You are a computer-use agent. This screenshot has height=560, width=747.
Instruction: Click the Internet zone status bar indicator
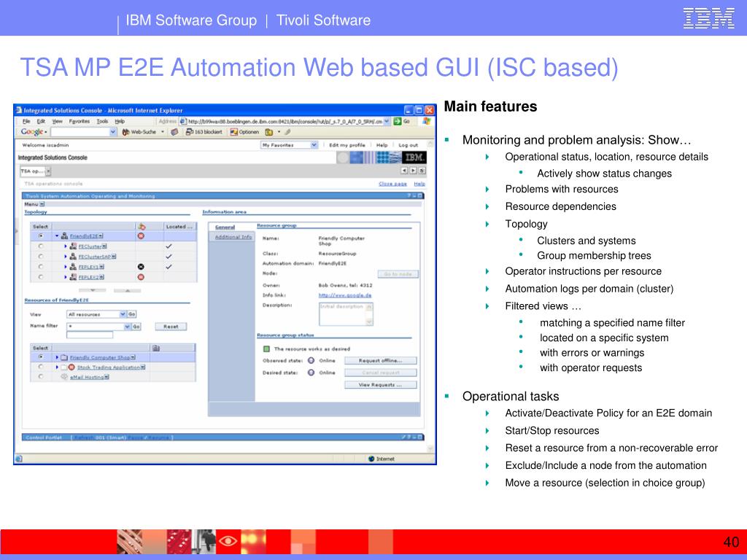coord(381,459)
